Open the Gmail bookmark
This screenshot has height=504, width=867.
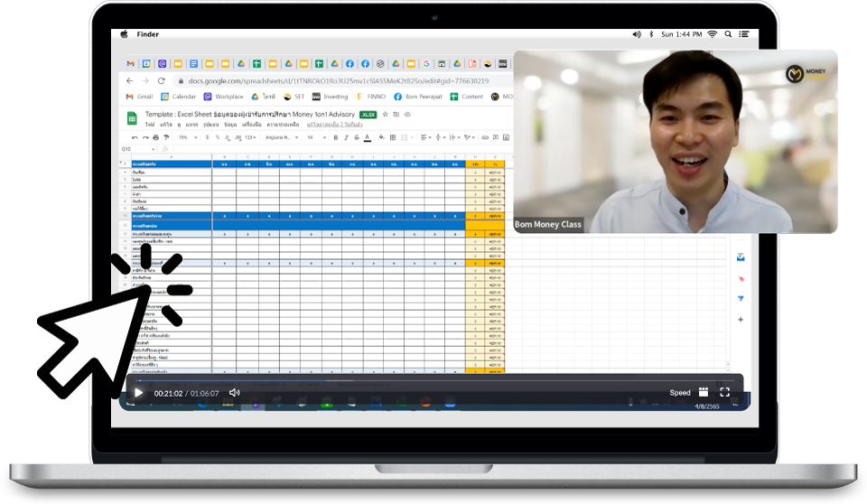click(x=141, y=97)
